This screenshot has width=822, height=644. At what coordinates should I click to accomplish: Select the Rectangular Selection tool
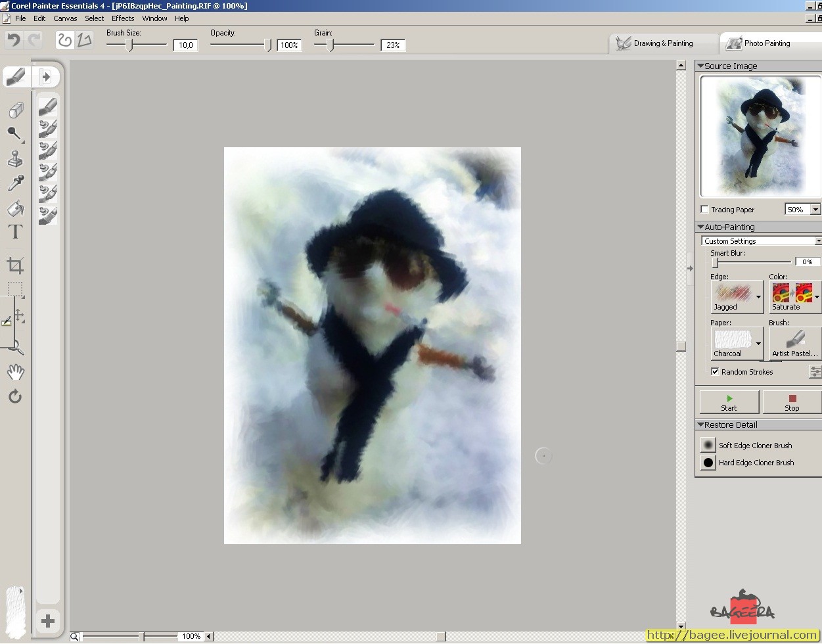[15, 289]
